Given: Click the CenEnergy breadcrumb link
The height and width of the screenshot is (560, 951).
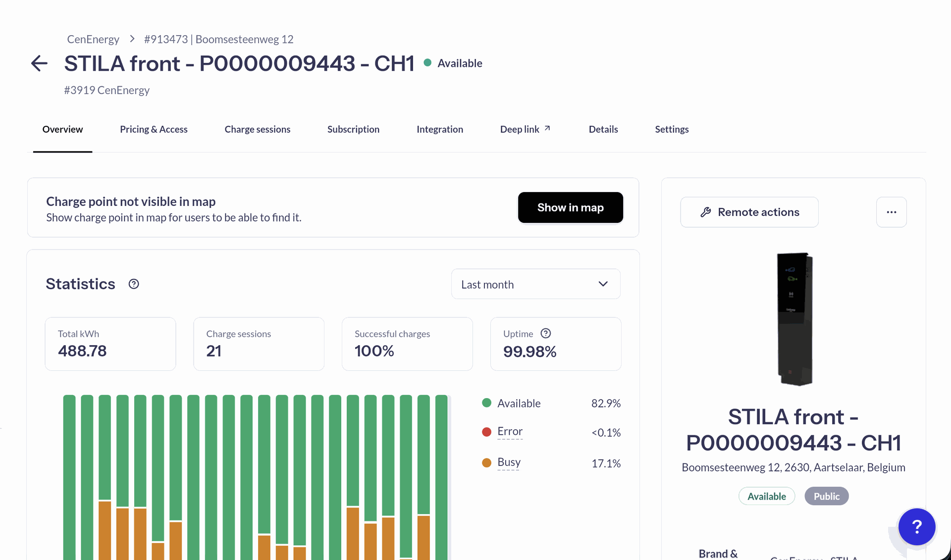Looking at the screenshot, I should point(93,39).
